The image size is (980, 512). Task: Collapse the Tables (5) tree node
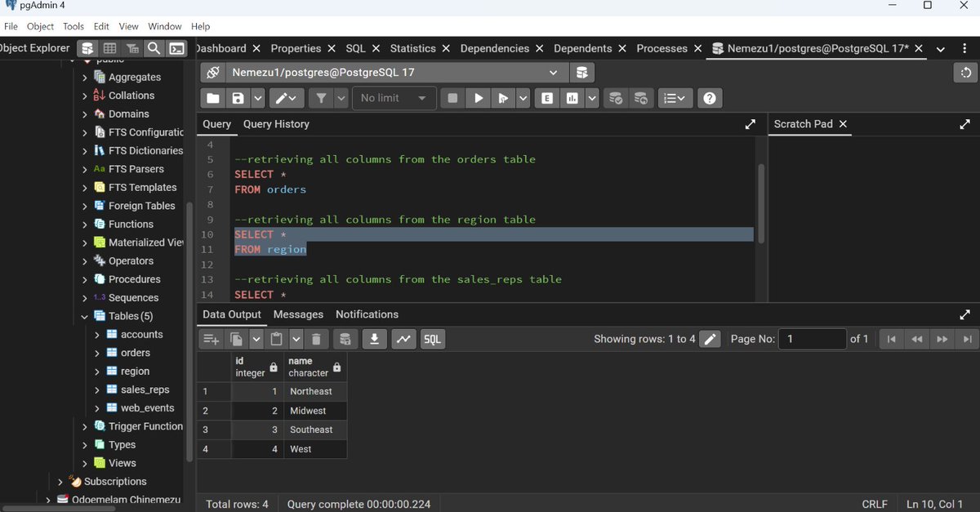tap(85, 316)
